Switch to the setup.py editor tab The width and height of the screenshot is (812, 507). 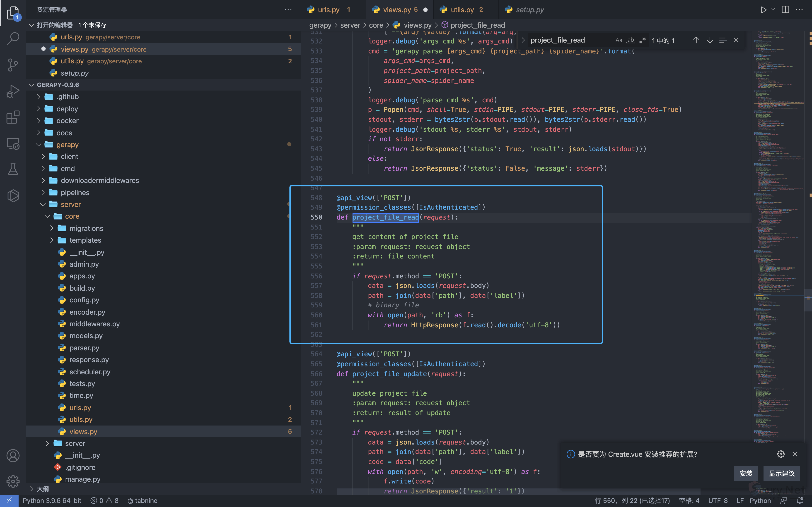(x=529, y=10)
